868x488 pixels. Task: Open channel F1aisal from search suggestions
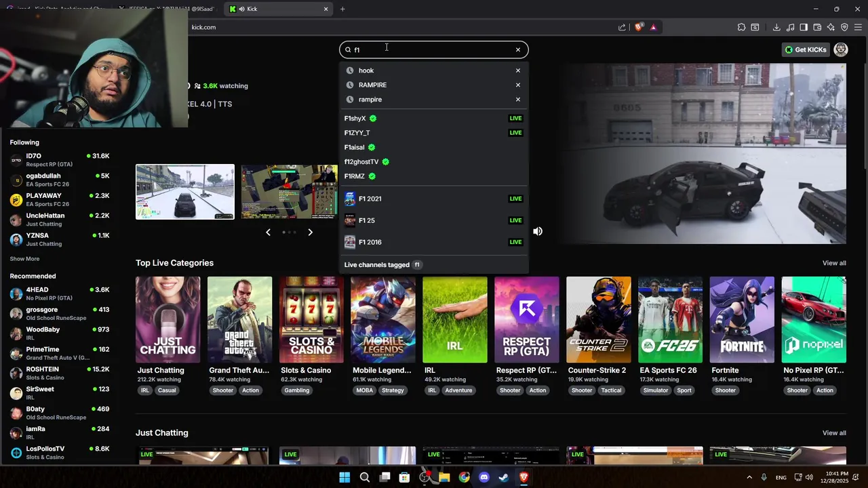pyautogui.click(x=434, y=147)
